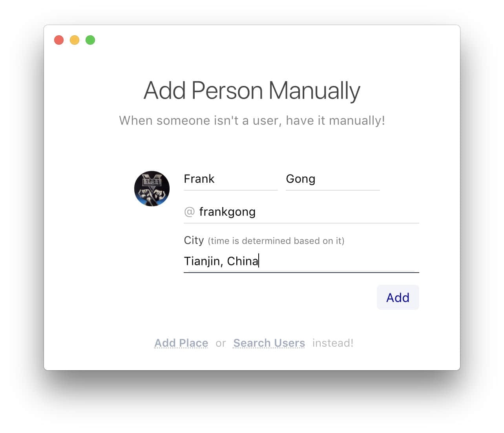Viewport: 504px width, 433px height.
Task: Click the Add Person Manually heading
Action: 252,91
